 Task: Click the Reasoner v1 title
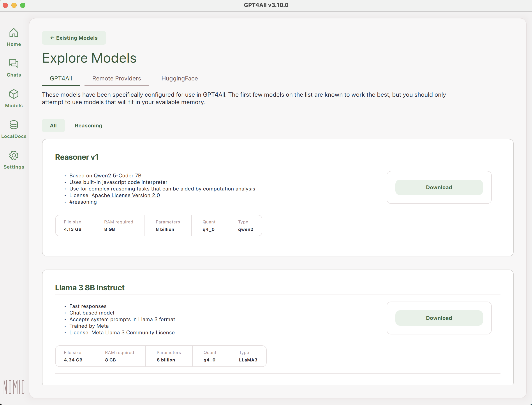point(77,157)
